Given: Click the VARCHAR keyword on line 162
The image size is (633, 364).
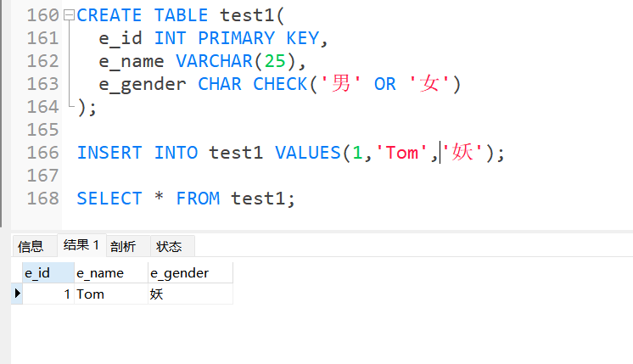Looking at the screenshot, I should pyautogui.click(x=214, y=61).
